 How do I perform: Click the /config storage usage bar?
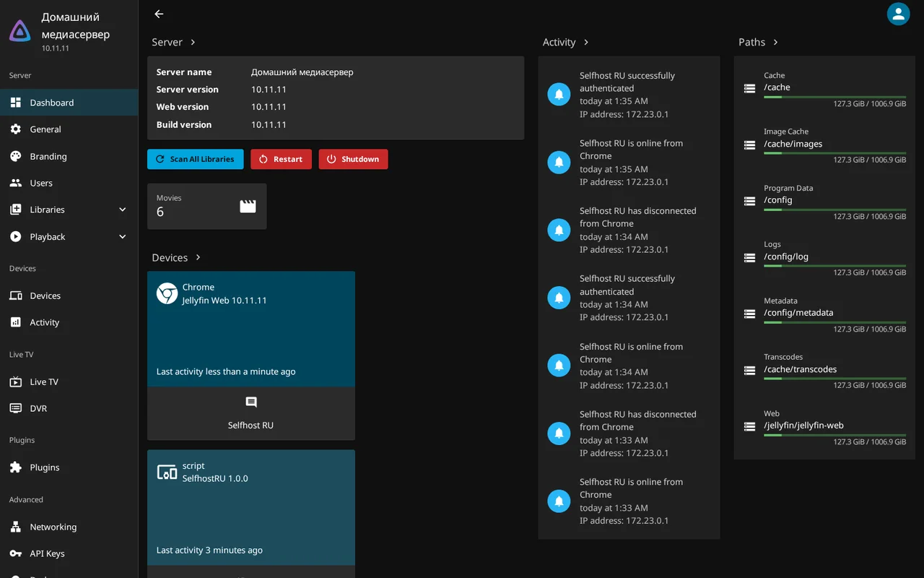click(x=834, y=210)
